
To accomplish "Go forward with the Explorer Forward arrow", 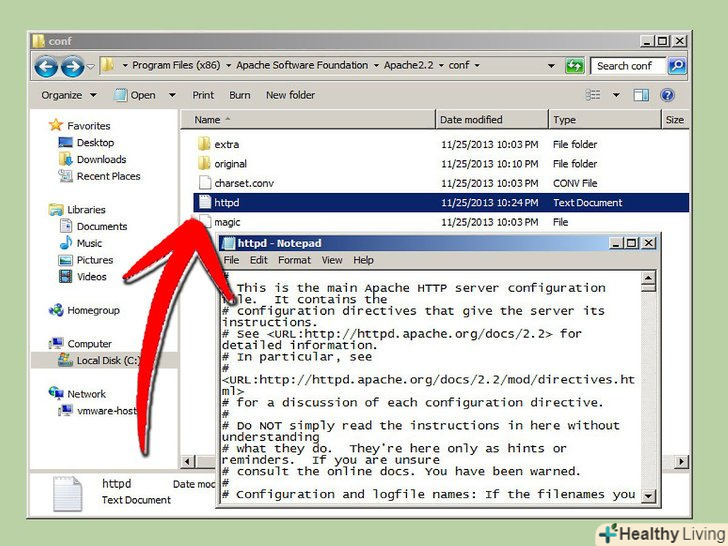I will tap(72, 66).
